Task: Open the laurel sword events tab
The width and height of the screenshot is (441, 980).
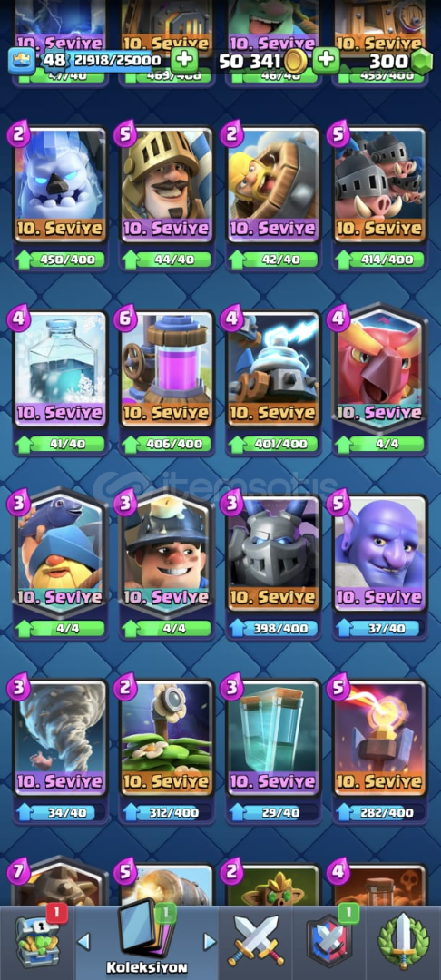Action: [404, 942]
